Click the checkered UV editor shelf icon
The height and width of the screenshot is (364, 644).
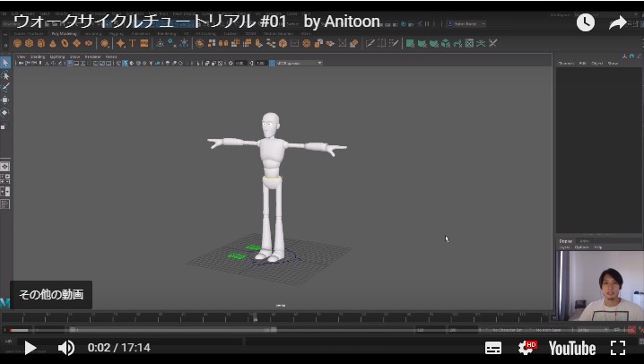pos(469,43)
